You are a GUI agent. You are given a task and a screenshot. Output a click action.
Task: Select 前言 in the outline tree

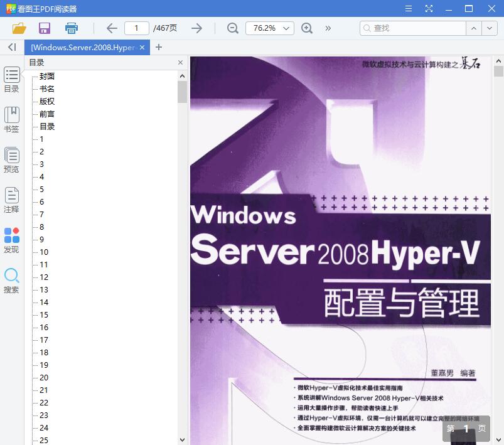47,114
